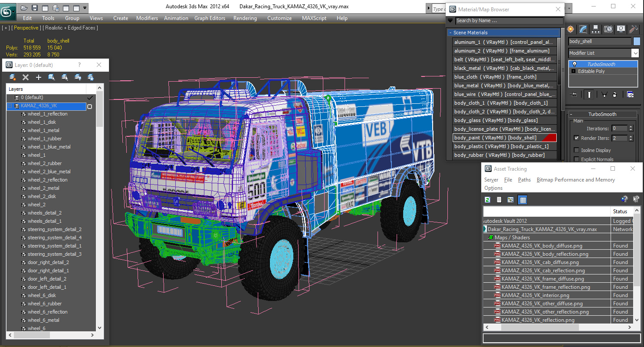Click Freeze/Unfreeze All Layers icon
Viewport: 644px width, 347px height.
91,77
